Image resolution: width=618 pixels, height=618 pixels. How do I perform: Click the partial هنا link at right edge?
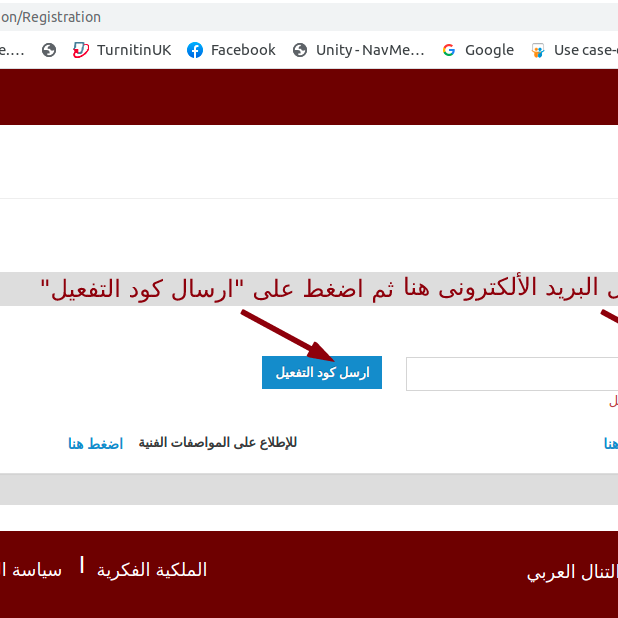coord(610,443)
